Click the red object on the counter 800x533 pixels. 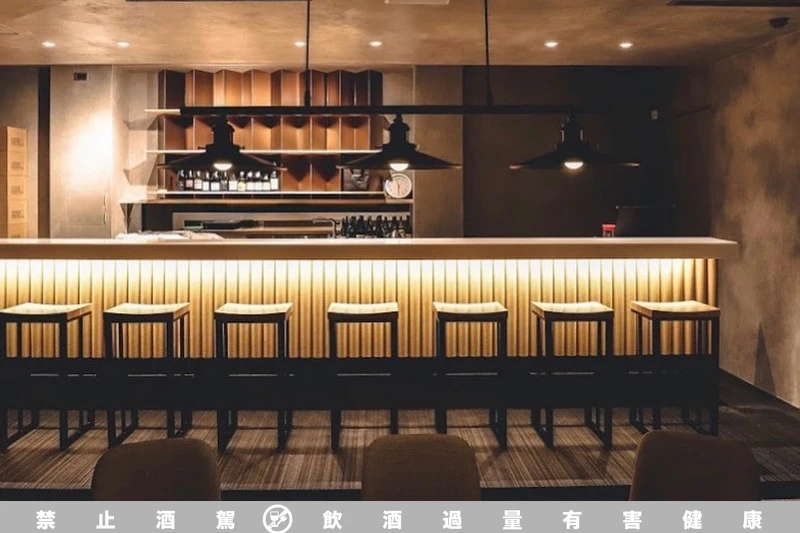(608, 230)
